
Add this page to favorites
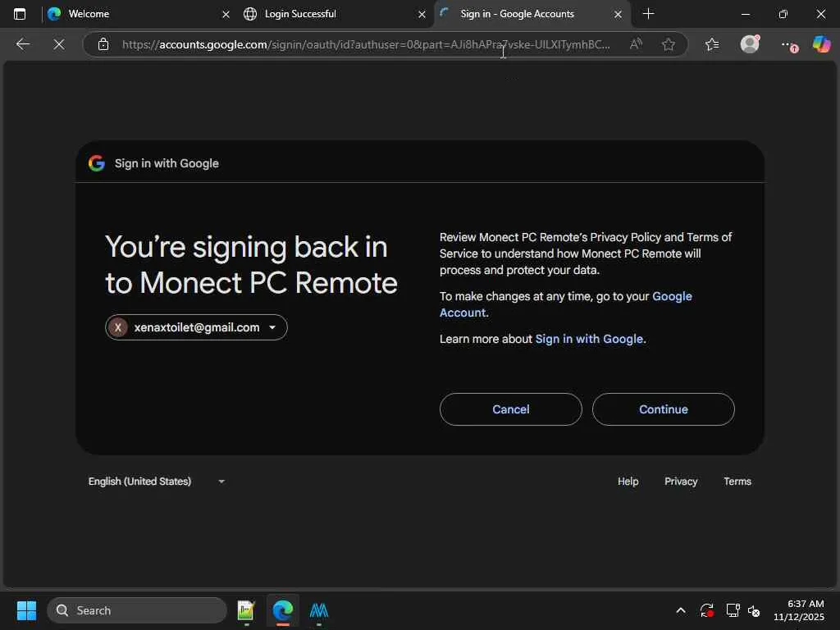click(x=668, y=44)
